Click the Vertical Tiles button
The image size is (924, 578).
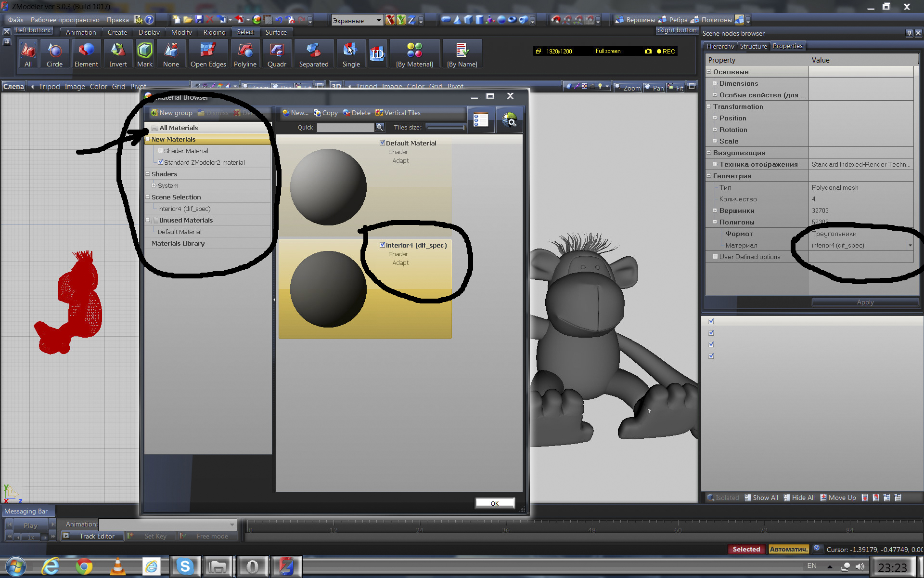(x=398, y=113)
